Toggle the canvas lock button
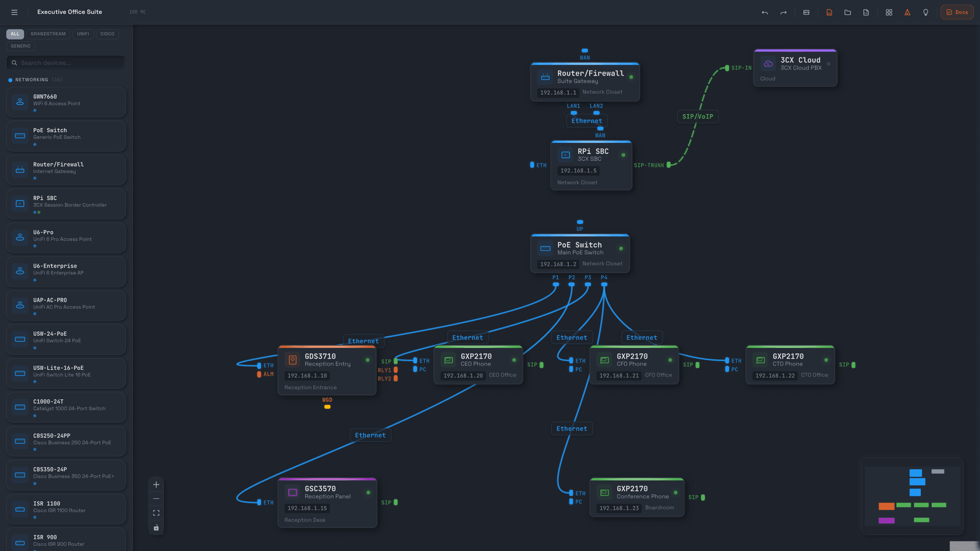This screenshot has height=551, width=980. point(156,528)
